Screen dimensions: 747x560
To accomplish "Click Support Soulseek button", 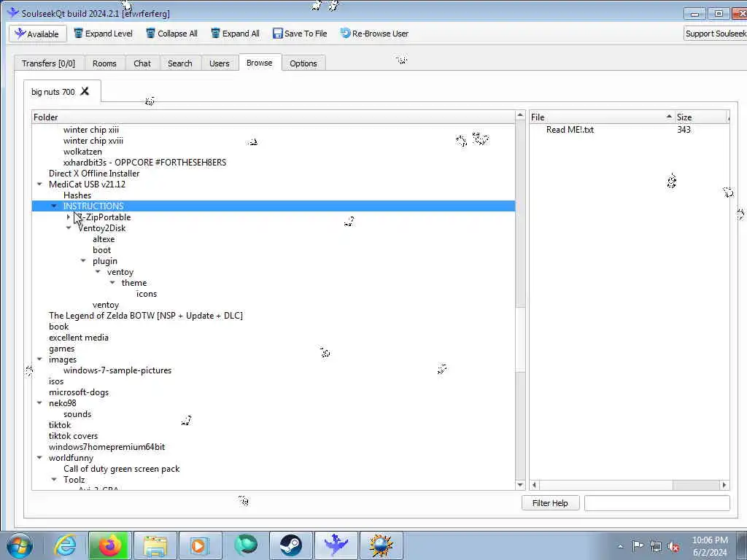I will [715, 34].
